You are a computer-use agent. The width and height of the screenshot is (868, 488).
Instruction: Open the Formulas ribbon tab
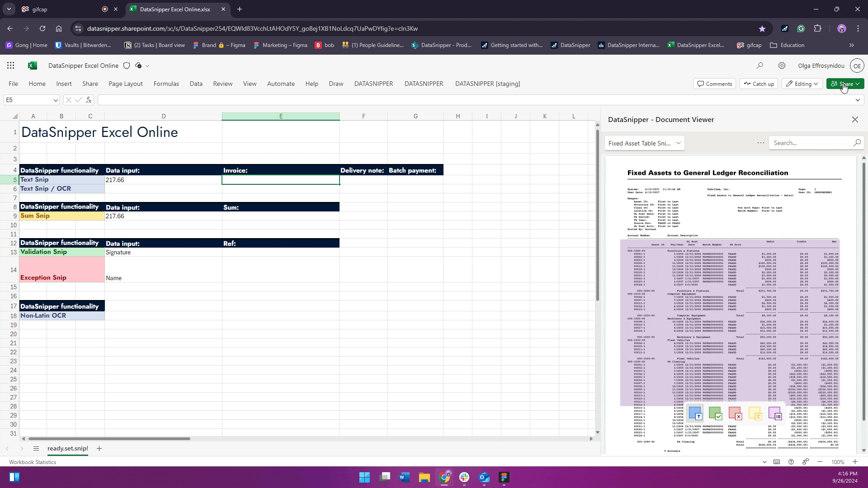click(x=166, y=84)
